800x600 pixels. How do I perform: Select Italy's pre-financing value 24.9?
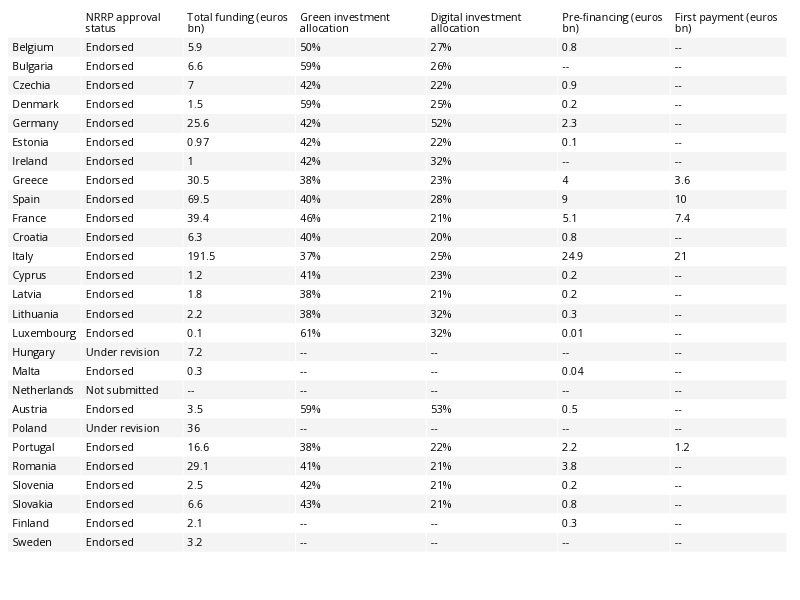click(572, 257)
